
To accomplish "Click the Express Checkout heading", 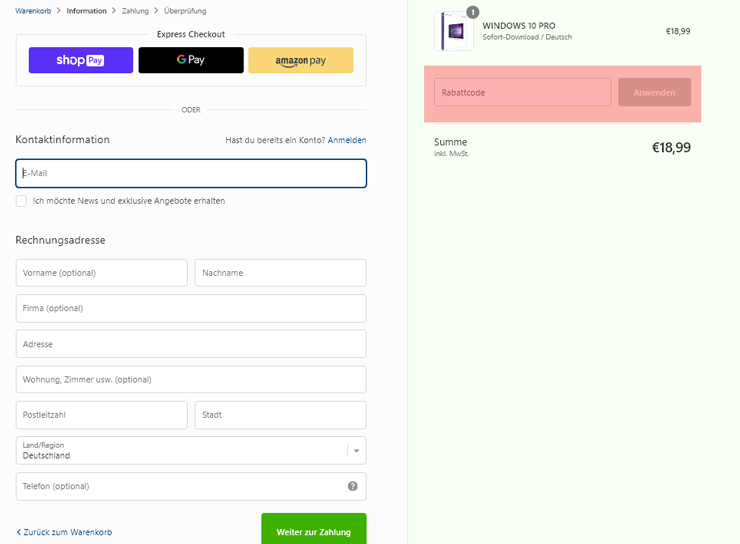I will 191,34.
